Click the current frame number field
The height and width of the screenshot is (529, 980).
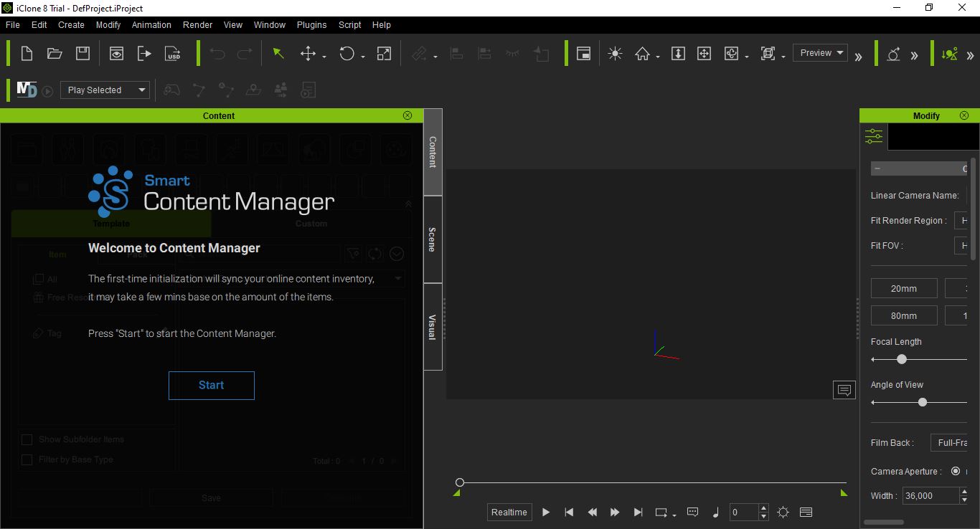point(744,512)
